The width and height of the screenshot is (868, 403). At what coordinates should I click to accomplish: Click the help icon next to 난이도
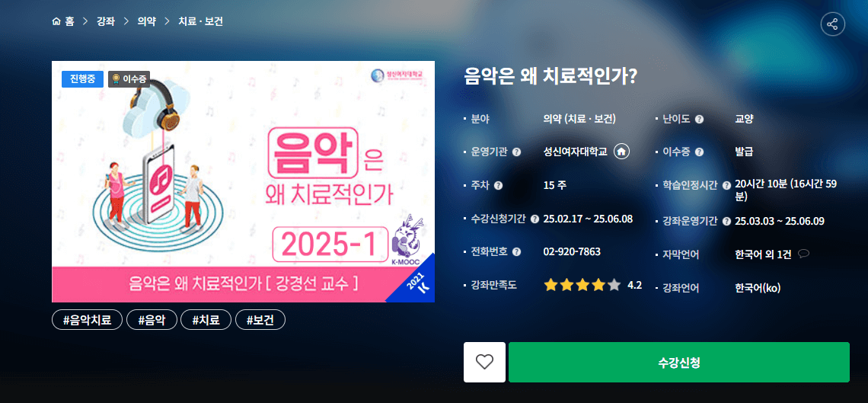pos(699,119)
